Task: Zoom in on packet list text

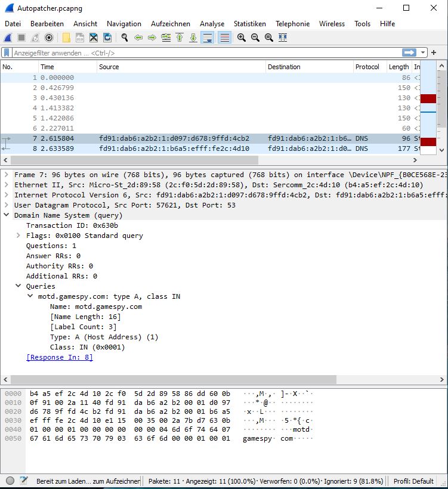Action: (241, 38)
